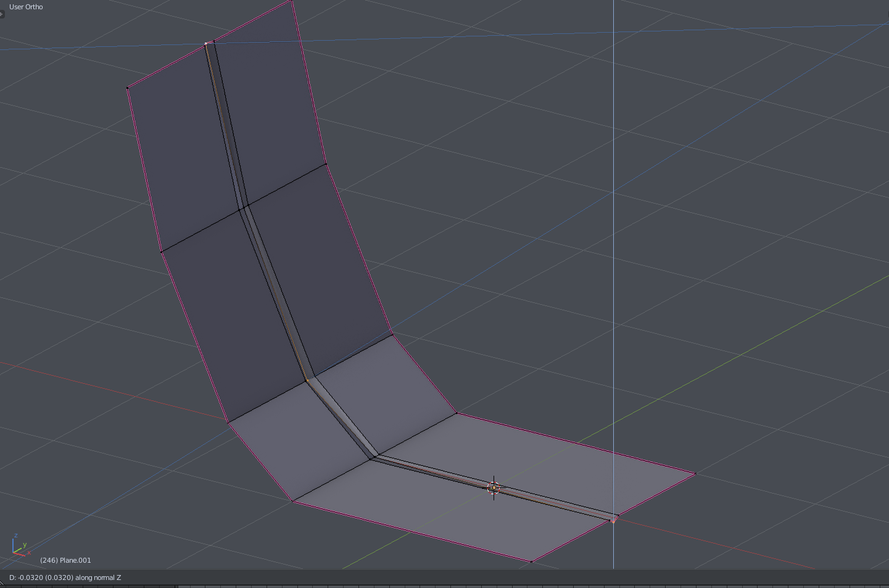Click the object origin dot at the 3D cursor

pyautogui.click(x=494, y=487)
